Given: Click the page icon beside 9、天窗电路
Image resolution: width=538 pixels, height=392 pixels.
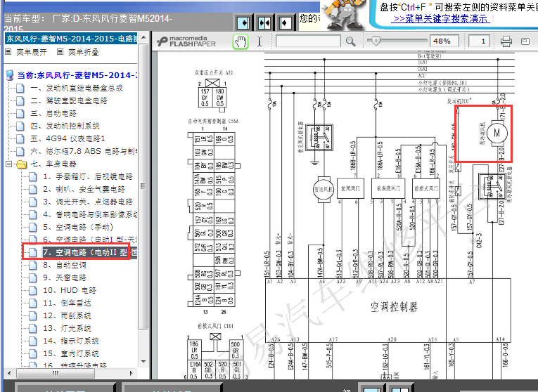Looking at the screenshot, I should click(x=32, y=278).
